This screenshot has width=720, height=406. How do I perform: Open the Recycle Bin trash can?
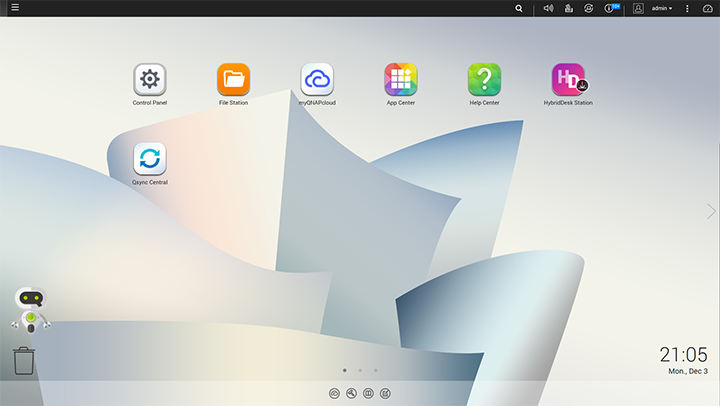(24, 361)
